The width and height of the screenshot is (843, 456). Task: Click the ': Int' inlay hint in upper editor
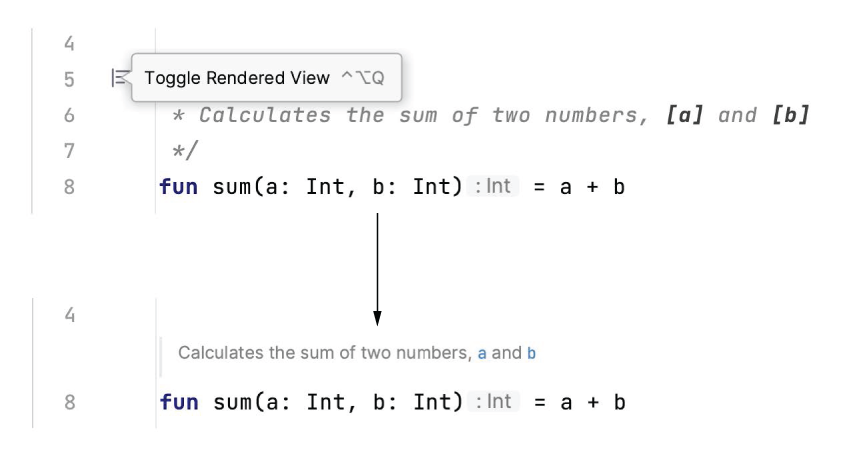pyautogui.click(x=492, y=186)
